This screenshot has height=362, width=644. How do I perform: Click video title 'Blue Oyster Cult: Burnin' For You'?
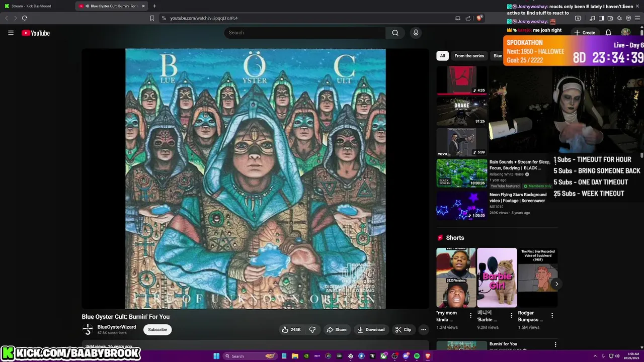(126, 317)
